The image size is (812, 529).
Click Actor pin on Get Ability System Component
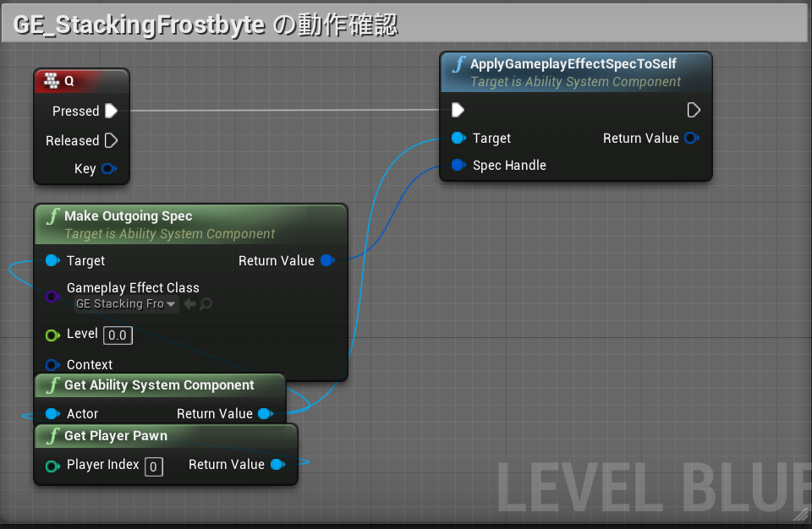[x=52, y=413]
